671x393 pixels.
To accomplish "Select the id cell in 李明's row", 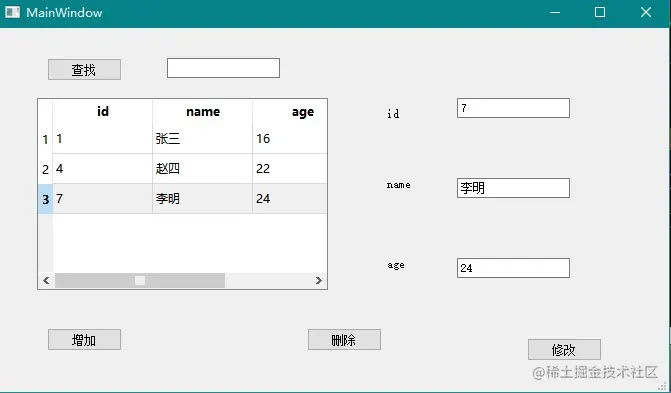I will (x=102, y=199).
